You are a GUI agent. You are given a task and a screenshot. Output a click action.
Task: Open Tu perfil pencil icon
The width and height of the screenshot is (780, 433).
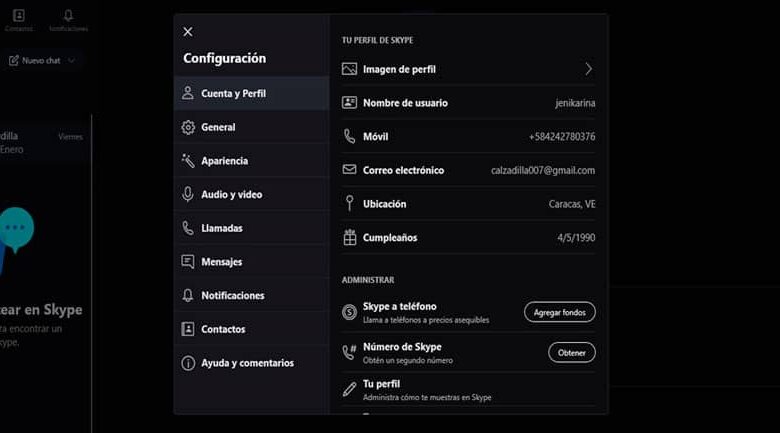[x=349, y=390]
